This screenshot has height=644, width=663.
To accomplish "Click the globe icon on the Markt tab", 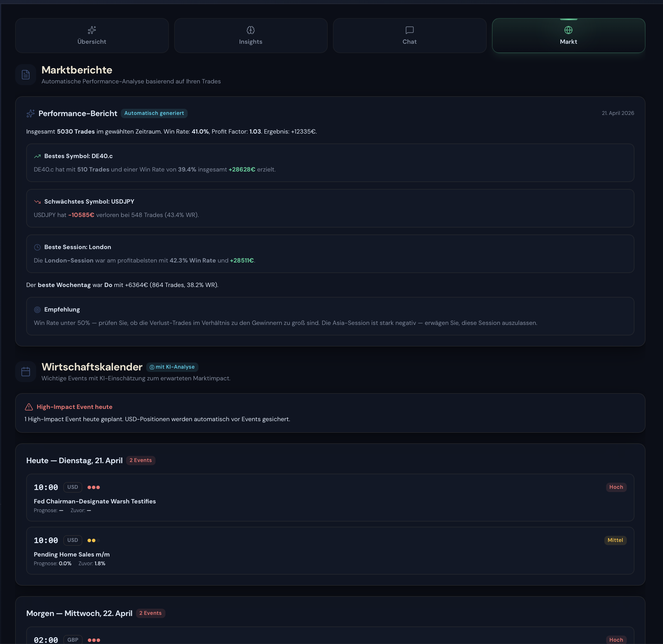I will tap(568, 30).
